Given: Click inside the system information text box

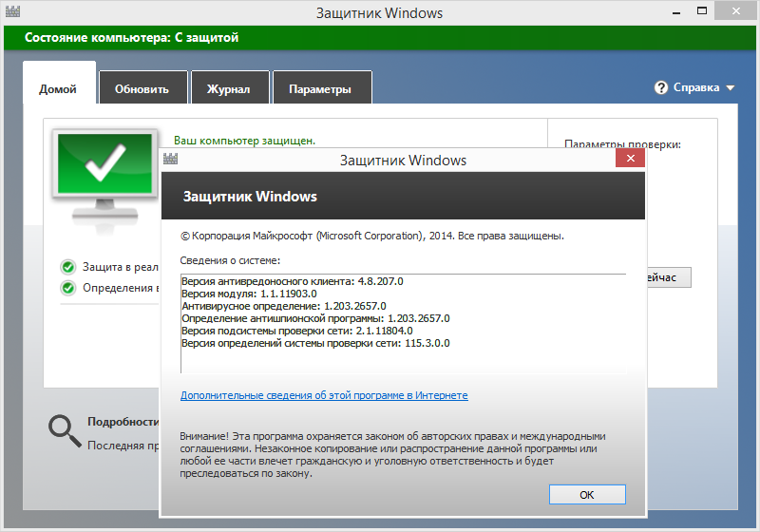Looking at the screenshot, I should tap(403, 324).
